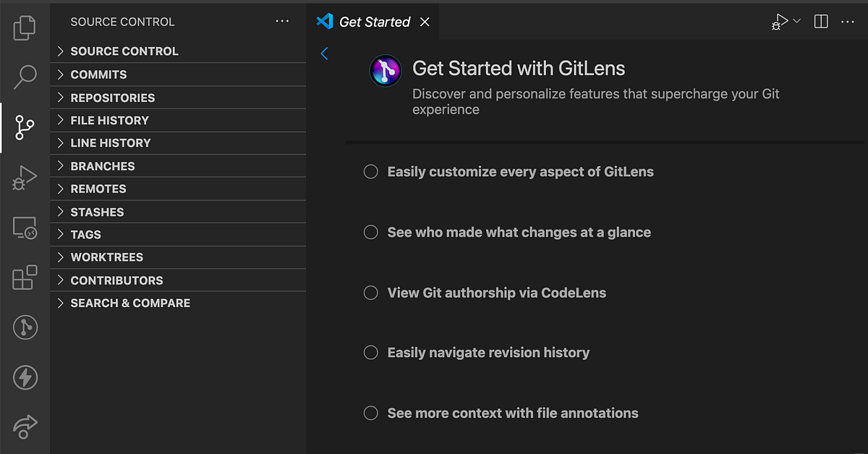
Task: Check off 'See who made what changes at a glance'
Action: (370, 232)
